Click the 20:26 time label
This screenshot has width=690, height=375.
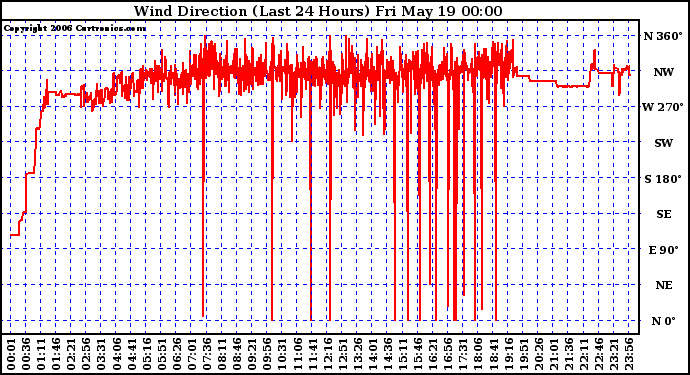[x=538, y=354]
